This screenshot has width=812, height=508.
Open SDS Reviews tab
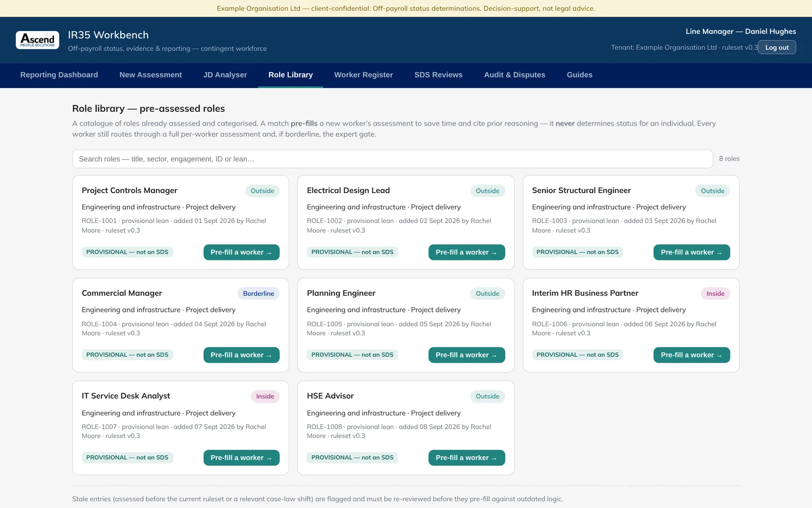click(438, 75)
